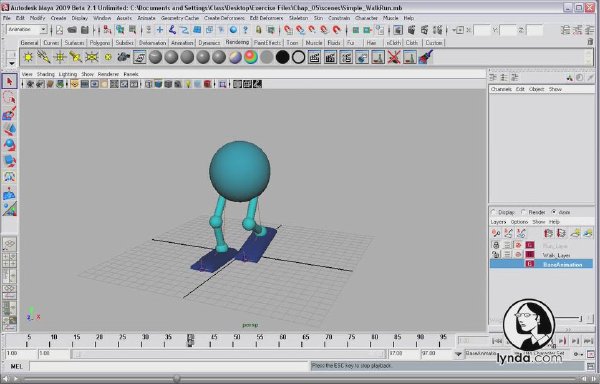Open the Shading panel menu
This screenshot has width=600, height=384.
pos(46,74)
